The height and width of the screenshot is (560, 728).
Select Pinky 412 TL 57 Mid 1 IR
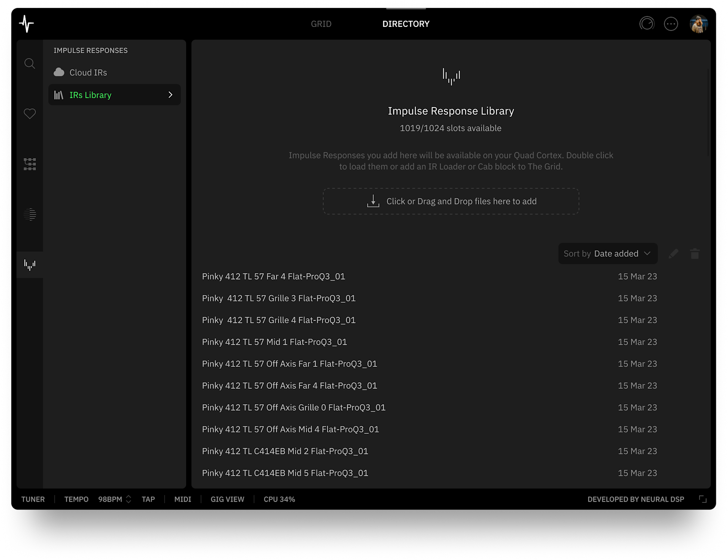pos(275,342)
